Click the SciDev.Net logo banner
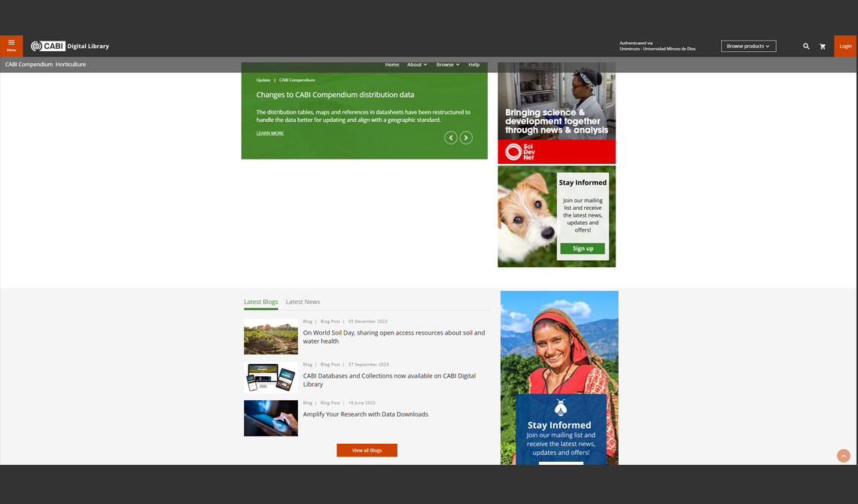The image size is (858, 504). (556, 151)
